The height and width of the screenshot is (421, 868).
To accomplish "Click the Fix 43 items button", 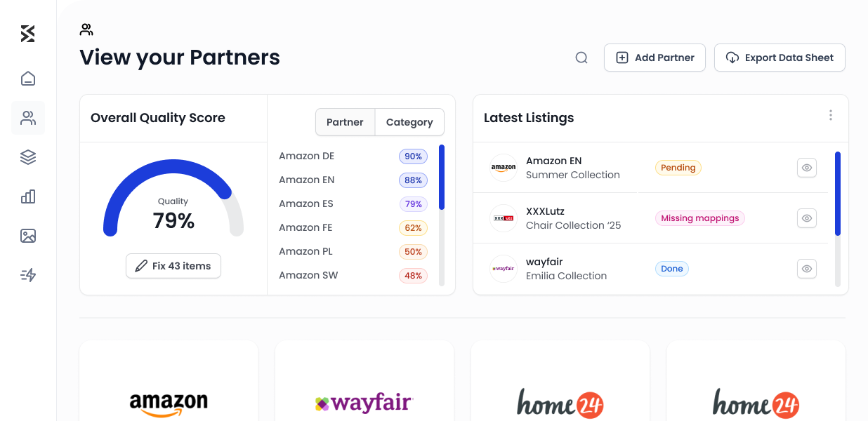I will (x=173, y=266).
